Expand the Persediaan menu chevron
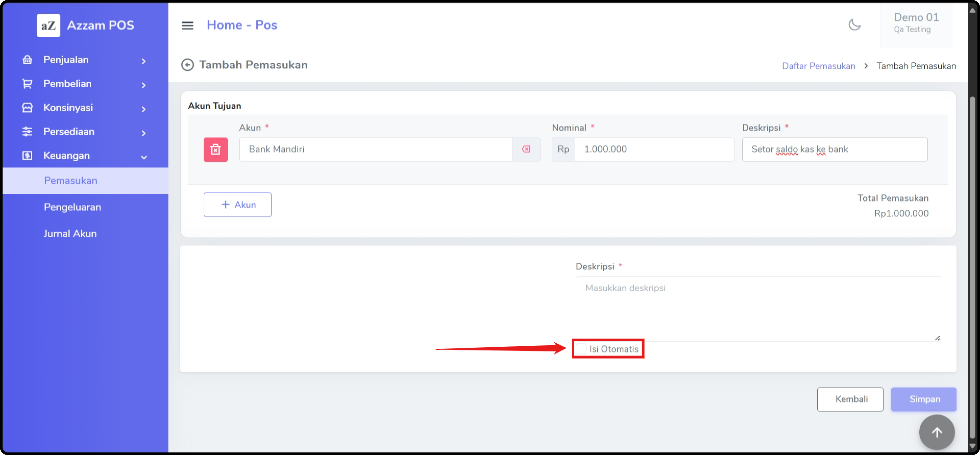The image size is (980, 455). tap(144, 133)
